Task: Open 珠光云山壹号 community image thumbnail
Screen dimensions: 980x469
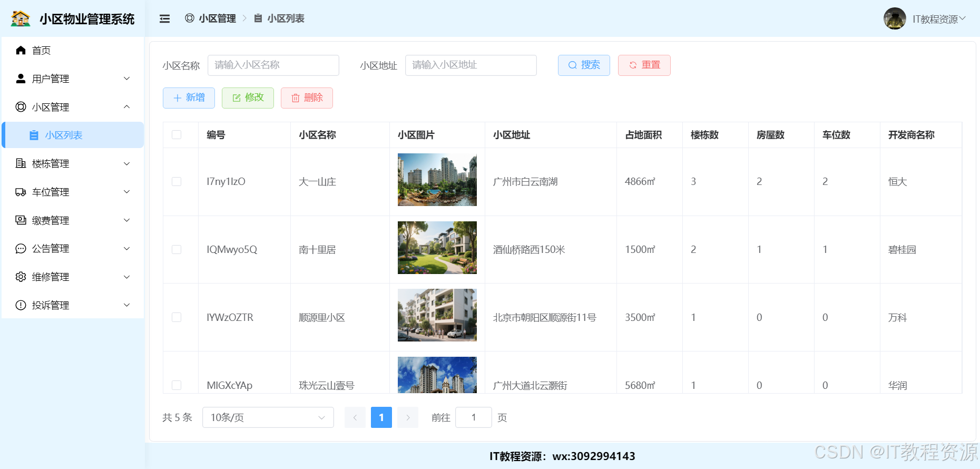Action: [x=437, y=375]
